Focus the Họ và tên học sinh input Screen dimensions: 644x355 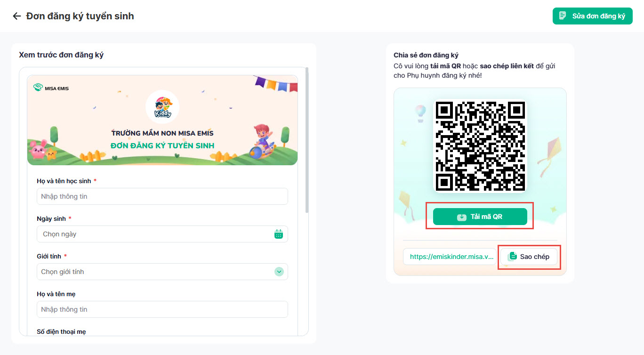(x=162, y=196)
